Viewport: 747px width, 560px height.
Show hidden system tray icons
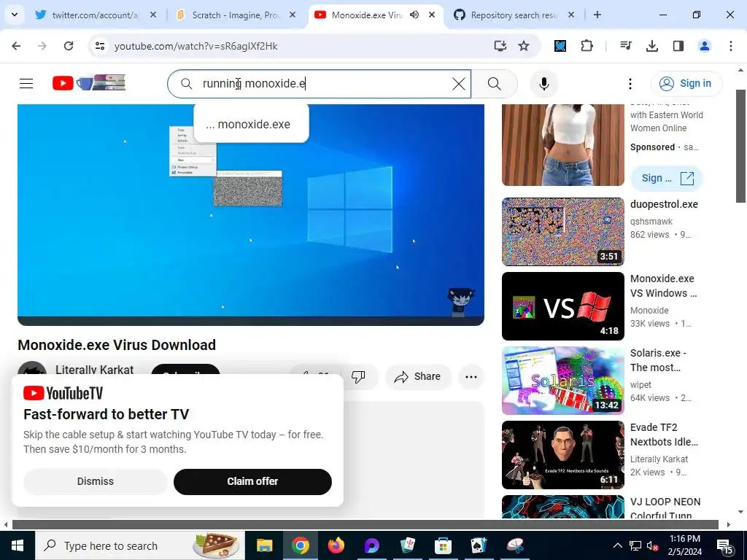(x=617, y=545)
